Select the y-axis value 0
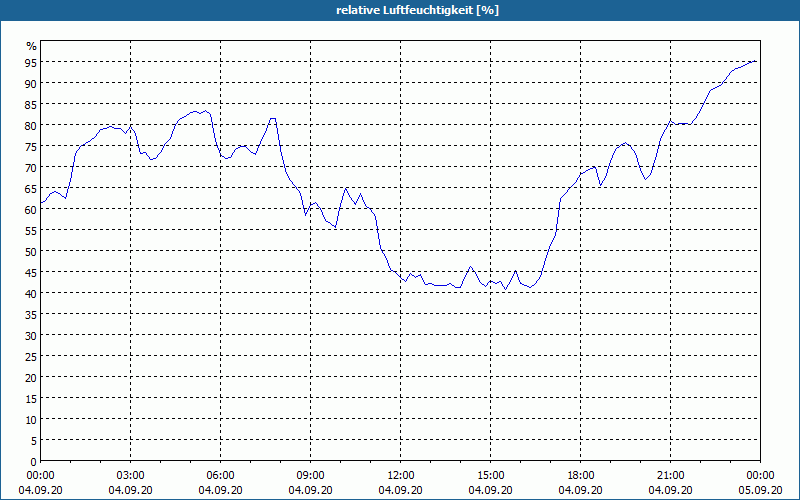 pos(34,462)
